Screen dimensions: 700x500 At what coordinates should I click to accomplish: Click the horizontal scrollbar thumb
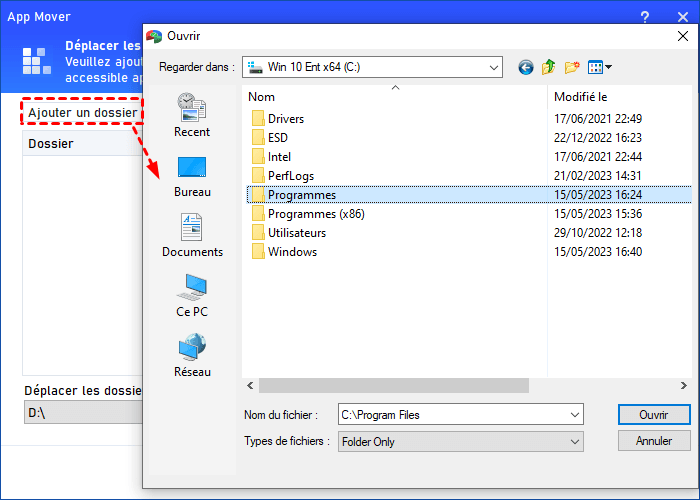(394, 386)
